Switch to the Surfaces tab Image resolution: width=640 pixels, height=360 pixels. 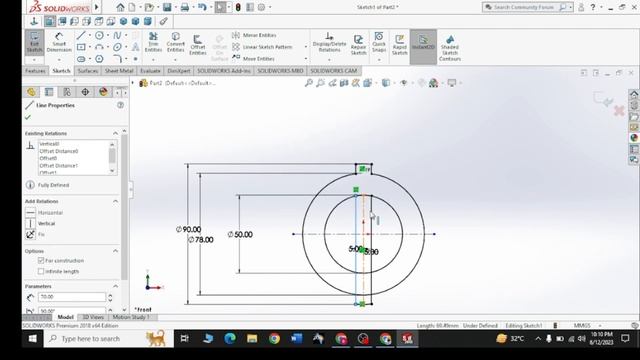pos(88,71)
